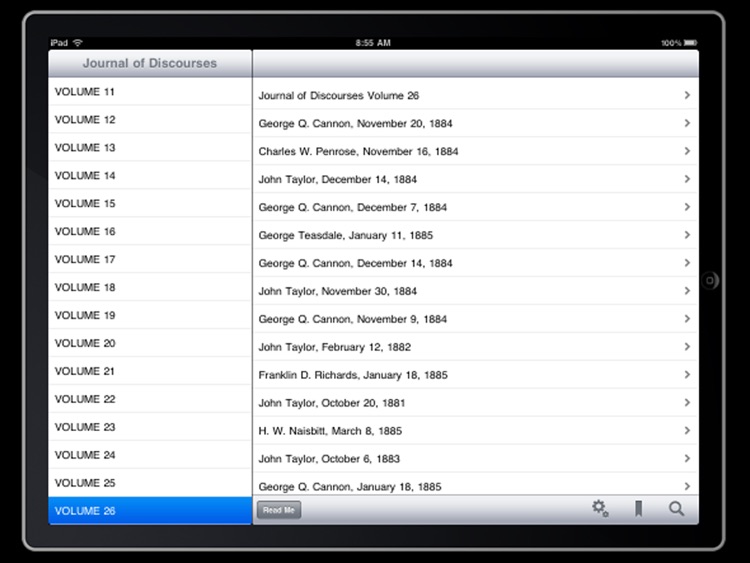
Task: Select VOLUME 13 in sidebar
Action: [150, 147]
